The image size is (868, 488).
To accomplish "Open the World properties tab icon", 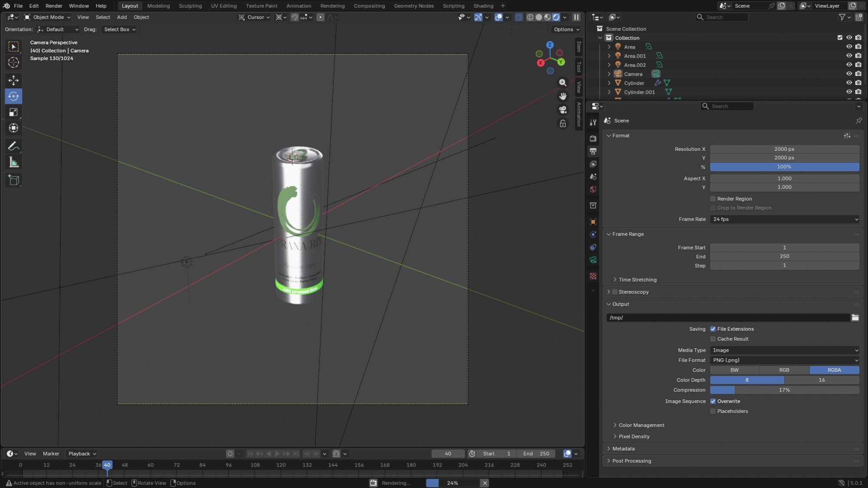I will [593, 190].
